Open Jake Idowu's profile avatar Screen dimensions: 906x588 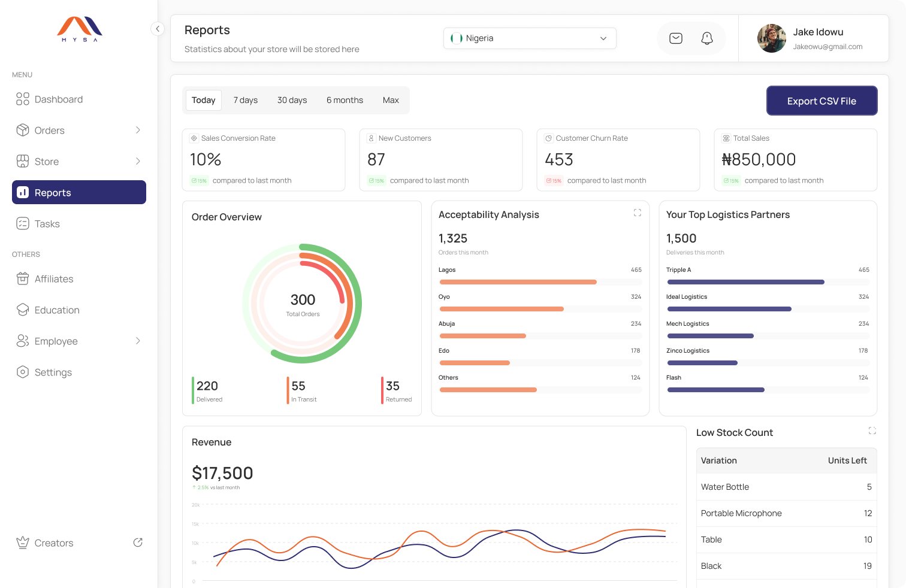[x=772, y=38]
